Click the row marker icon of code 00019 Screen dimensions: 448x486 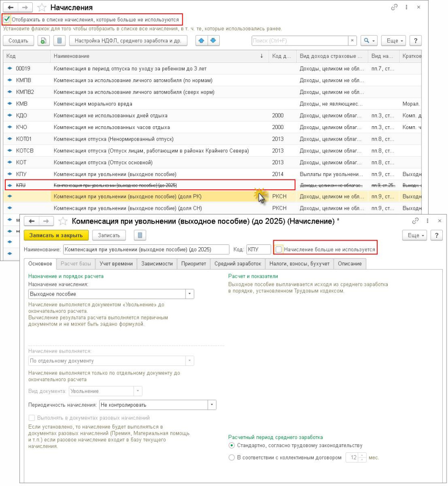coord(9,68)
